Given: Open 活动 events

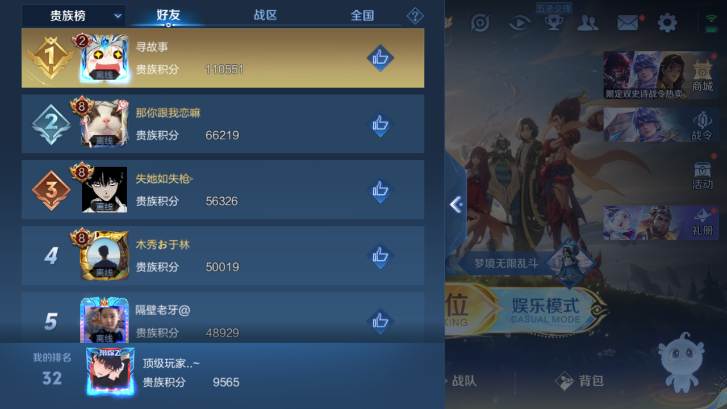Looking at the screenshot, I should pos(702,175).
